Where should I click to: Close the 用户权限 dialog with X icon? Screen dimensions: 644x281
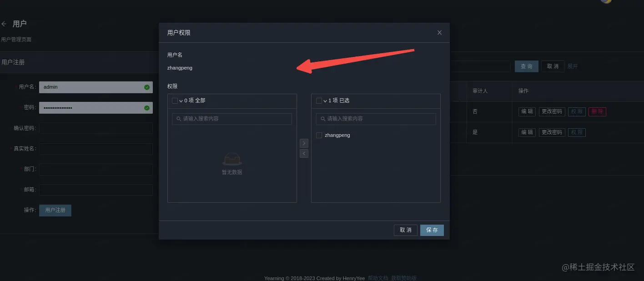(x=439, y=33)
